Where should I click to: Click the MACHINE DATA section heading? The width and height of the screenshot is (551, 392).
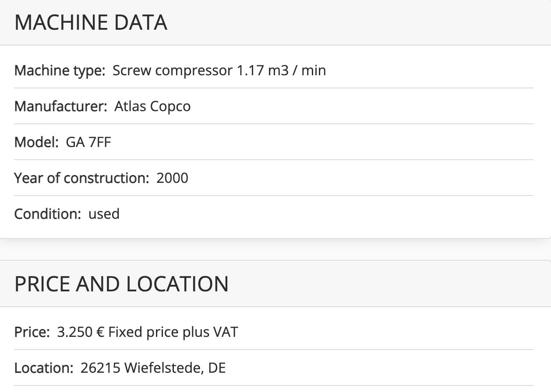(x=91, y=23)
